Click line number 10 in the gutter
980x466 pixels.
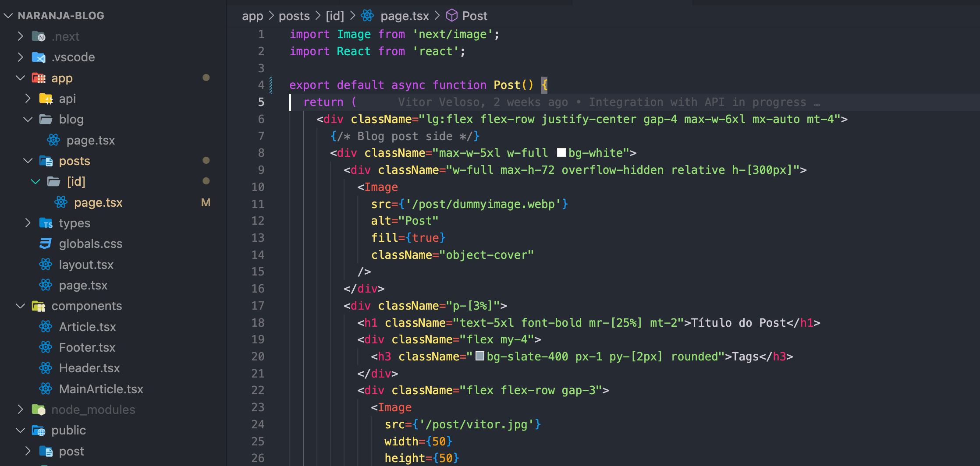[258, 187]
